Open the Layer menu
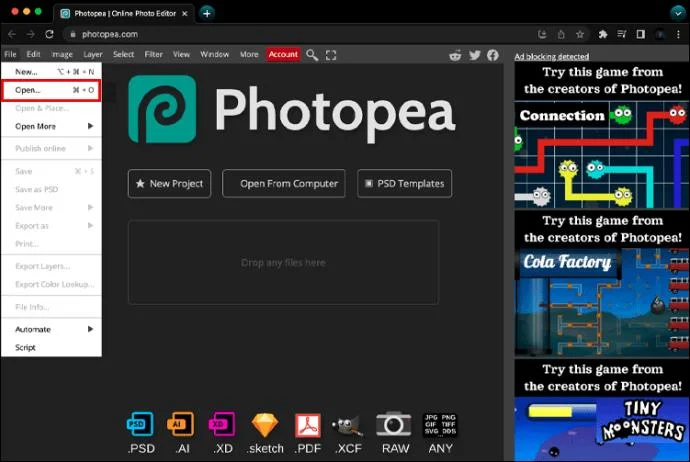690x462 pixels. point(93,55)
